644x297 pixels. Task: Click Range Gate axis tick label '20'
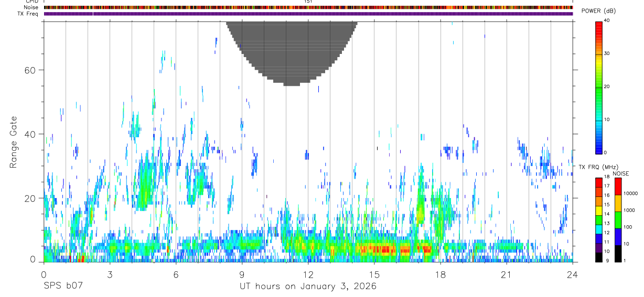click(29, 198)
